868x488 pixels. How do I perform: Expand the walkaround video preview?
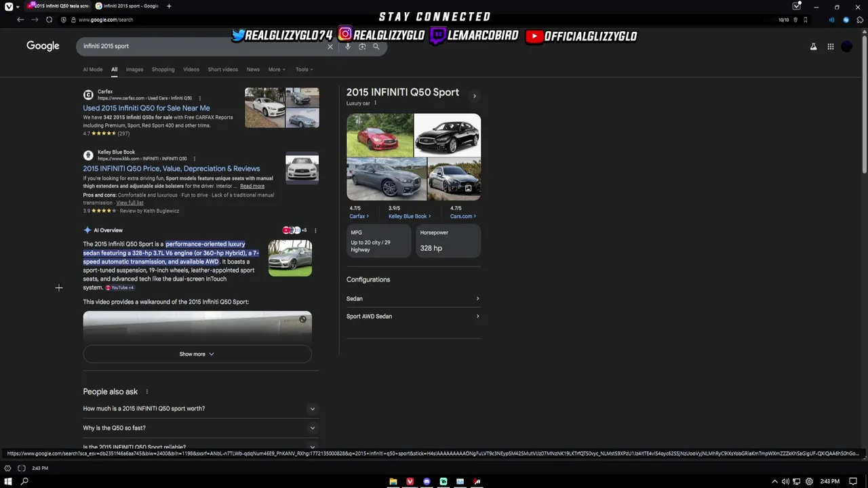coord(303,319)
